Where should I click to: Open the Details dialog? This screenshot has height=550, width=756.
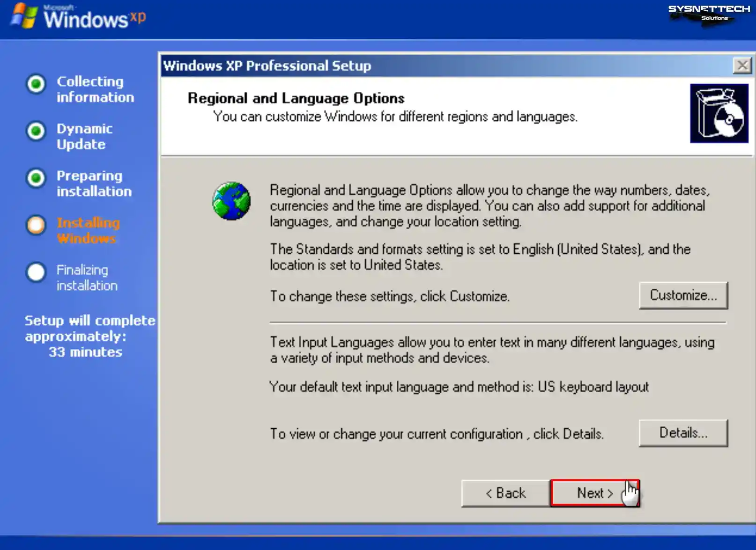683,433
